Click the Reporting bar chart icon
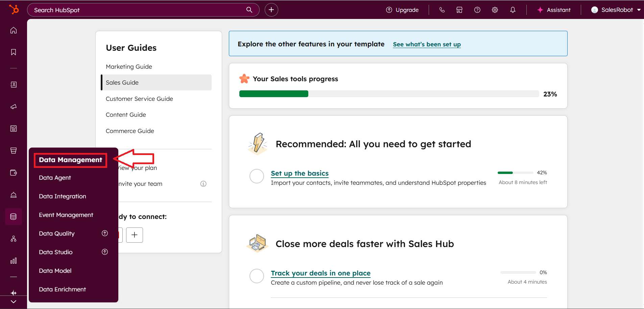 point(14,261)
